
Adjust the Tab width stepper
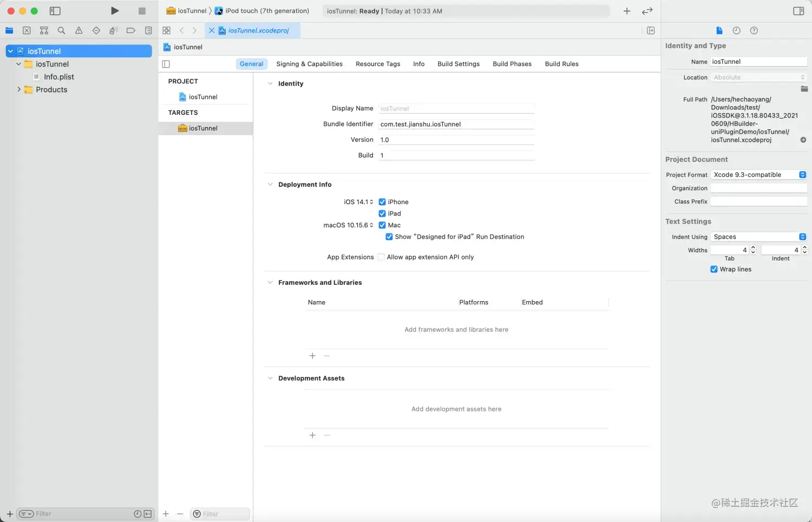[x=752, y=250]
